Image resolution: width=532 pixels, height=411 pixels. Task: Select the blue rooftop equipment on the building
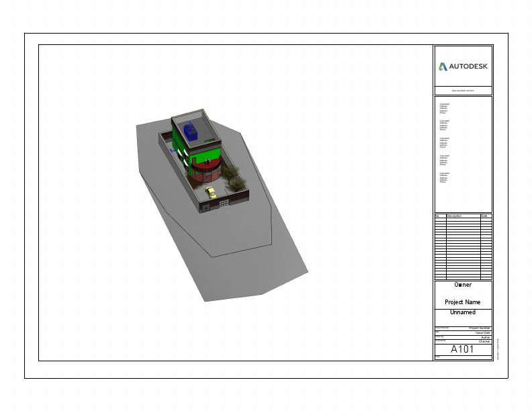pyautogui.click(x=190, y=132)
